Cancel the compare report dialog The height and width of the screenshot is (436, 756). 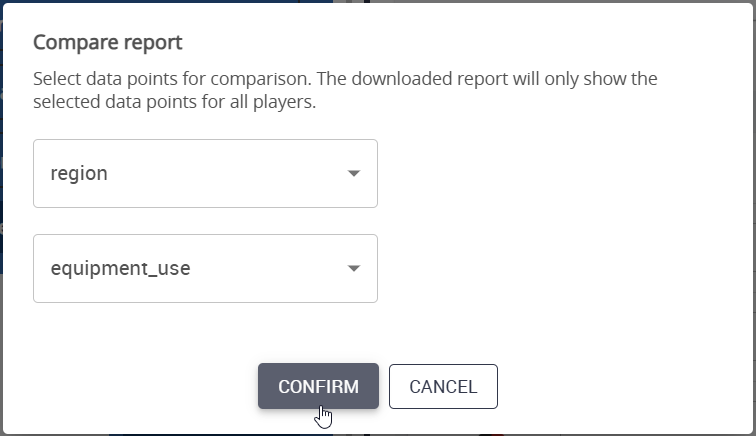click(x=443, y=386)
